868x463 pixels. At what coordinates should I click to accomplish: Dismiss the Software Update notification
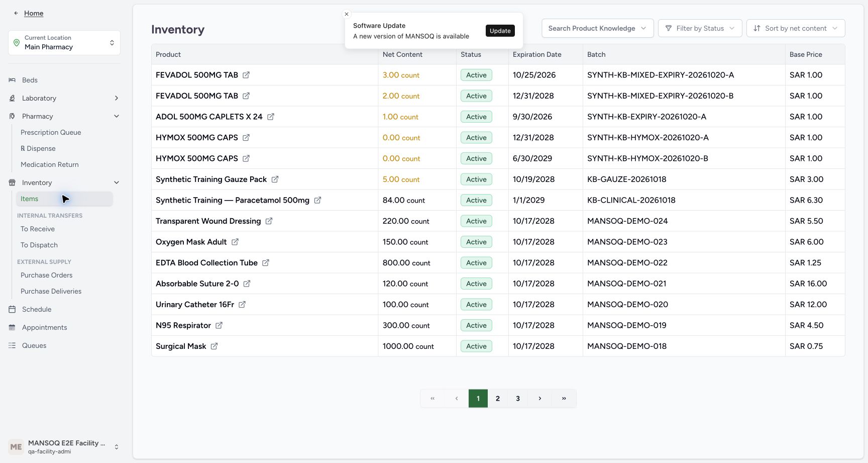pos(347,14)
